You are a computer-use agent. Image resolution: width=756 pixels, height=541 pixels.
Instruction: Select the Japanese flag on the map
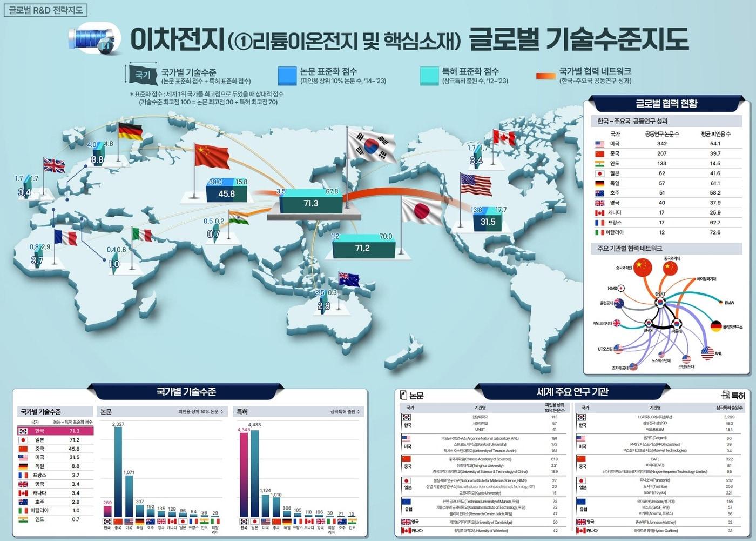[x=421, y=210]
